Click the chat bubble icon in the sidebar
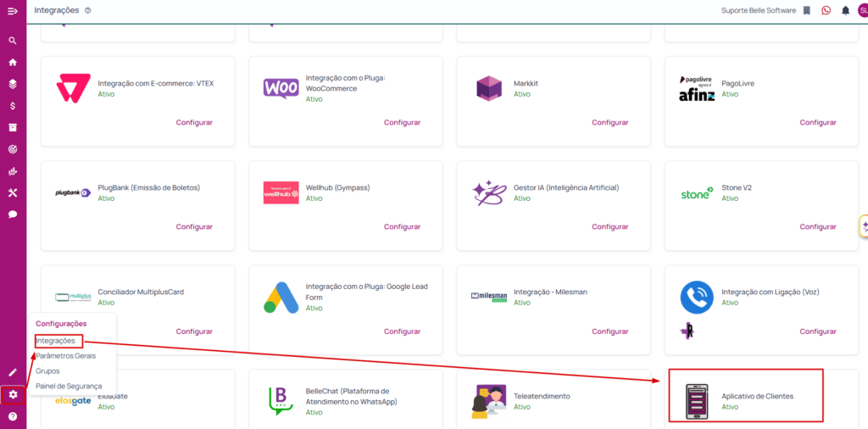Screen dimensions: 868x429 coord(13,214)
